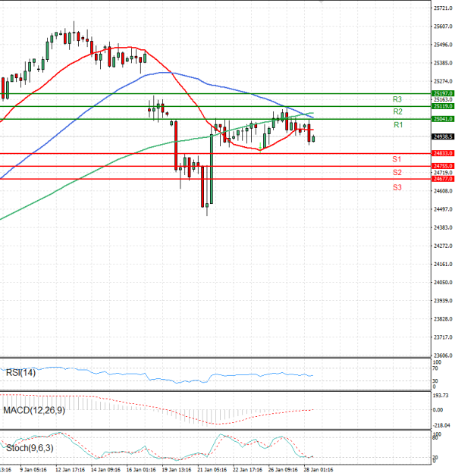Screen dimensions: 455x476
Task: Click the 24050.0 price axis value
Action: click(443, 282)
